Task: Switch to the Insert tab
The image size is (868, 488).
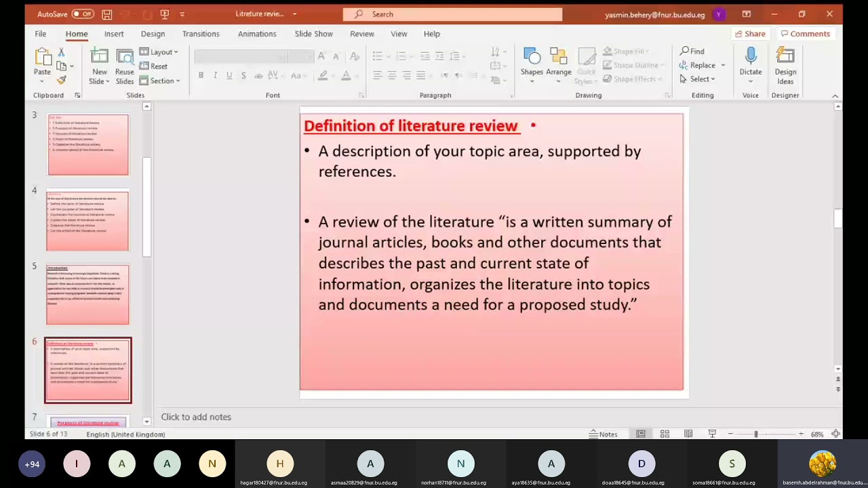Action: click(114, 34)
